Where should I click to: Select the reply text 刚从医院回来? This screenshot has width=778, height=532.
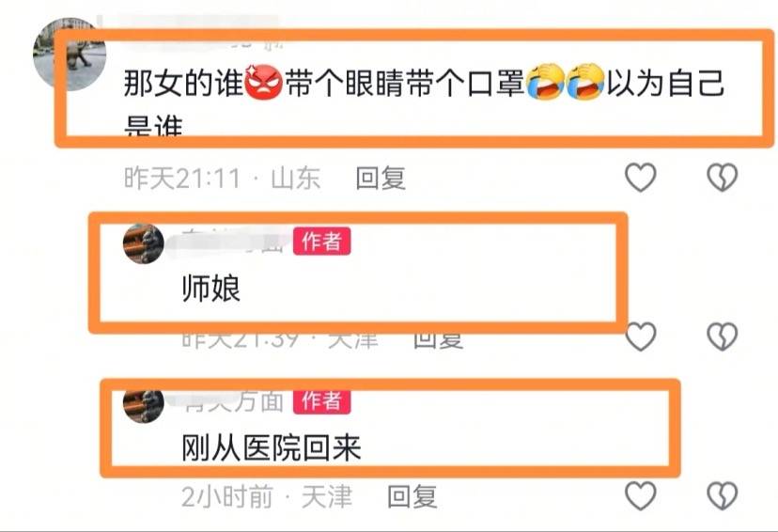pos(272,447)
